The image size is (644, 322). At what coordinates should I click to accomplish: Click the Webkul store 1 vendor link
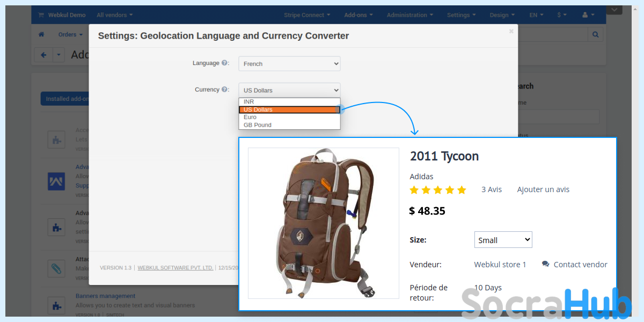[500, 265]
